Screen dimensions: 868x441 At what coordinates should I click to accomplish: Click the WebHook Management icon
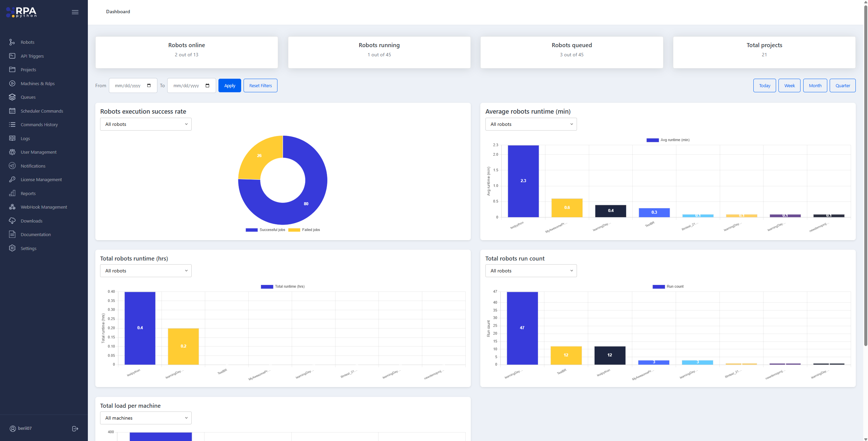pyautogui.click(x=12, y=207)
